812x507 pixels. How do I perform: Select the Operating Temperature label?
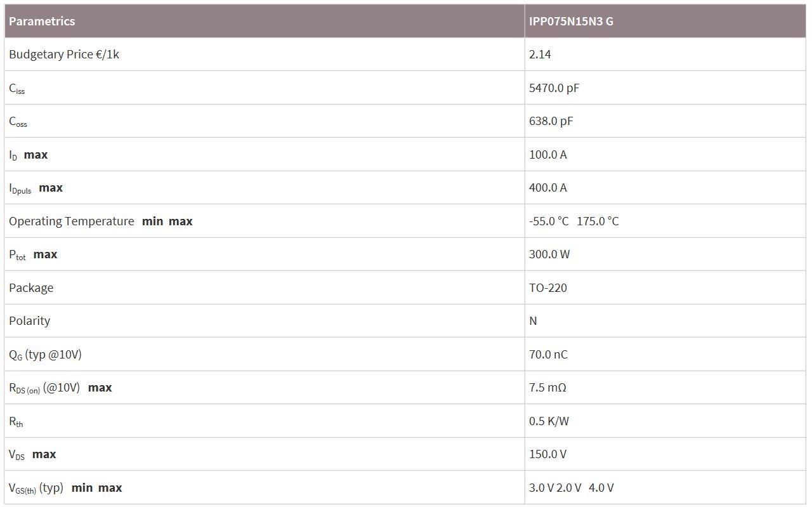72,221
